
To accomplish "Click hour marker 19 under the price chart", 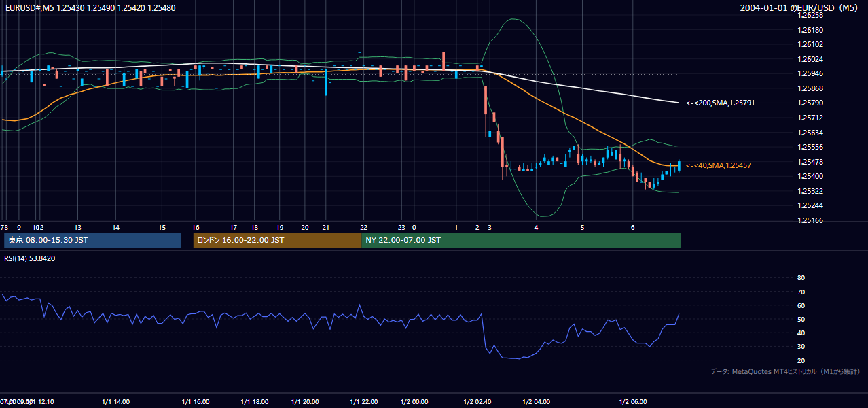I will coord(280,227).
